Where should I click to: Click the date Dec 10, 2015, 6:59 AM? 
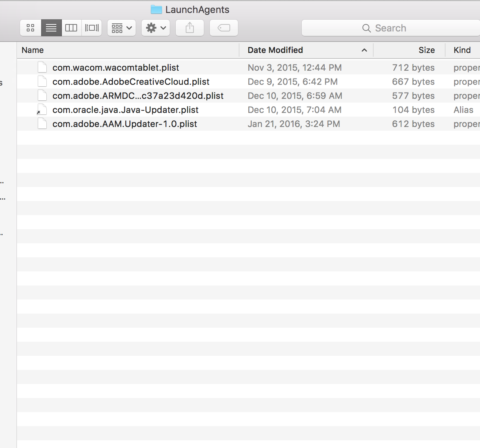pos(295,96)
